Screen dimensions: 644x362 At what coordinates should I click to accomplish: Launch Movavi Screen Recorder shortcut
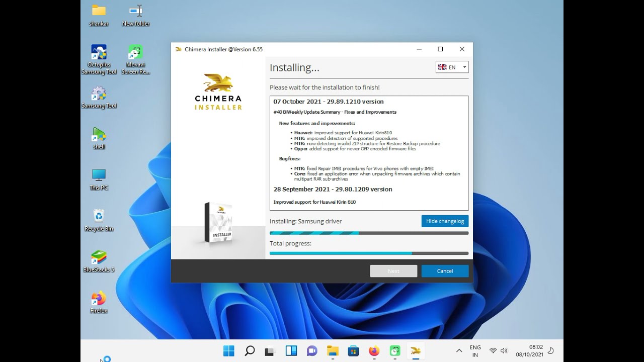coord(135,59)
